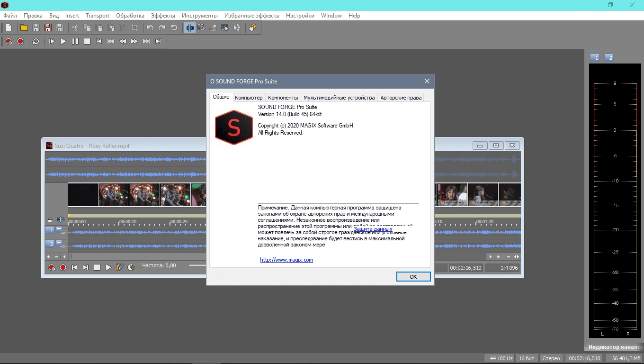Screen dimensions: 644x364
Task: Click the scrub pencil icon in data window
Action: click(x=120, y=267)
